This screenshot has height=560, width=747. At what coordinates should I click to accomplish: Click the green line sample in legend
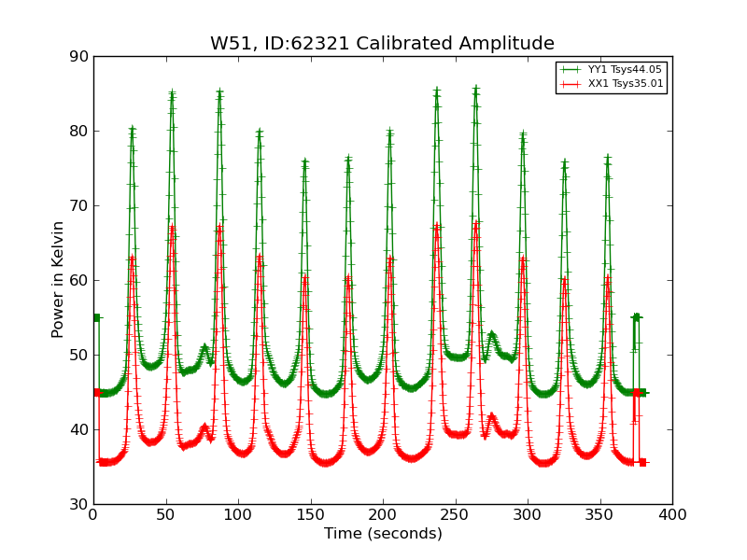point(571,69)
